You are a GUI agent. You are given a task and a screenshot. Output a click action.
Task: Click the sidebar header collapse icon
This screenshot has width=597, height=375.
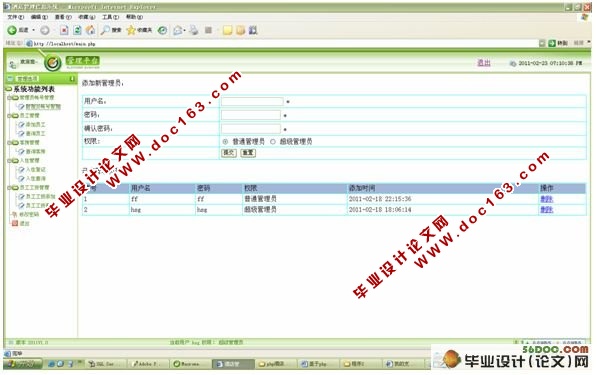click(72, 78)
